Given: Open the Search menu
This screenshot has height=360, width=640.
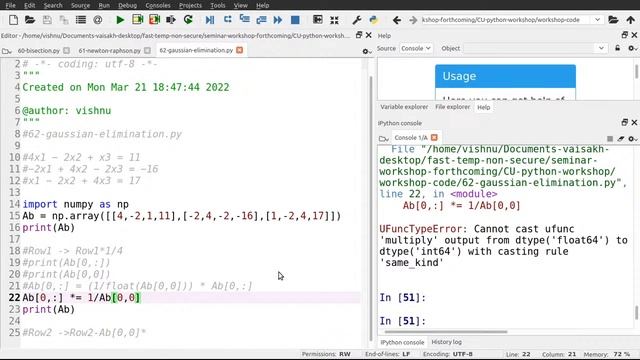Looking at the screenshot, I should point(53,5).
